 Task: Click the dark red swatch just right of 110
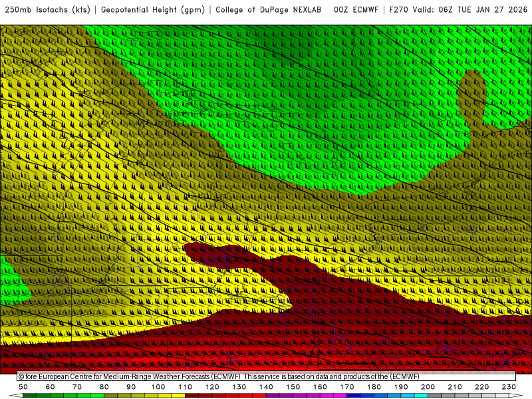(192, 396)
